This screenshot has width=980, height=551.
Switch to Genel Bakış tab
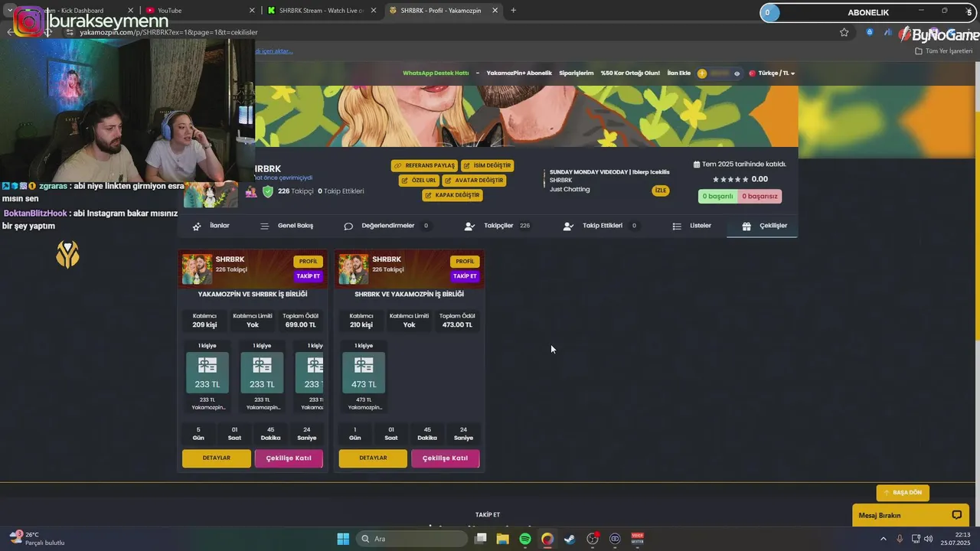coord(287,226)
